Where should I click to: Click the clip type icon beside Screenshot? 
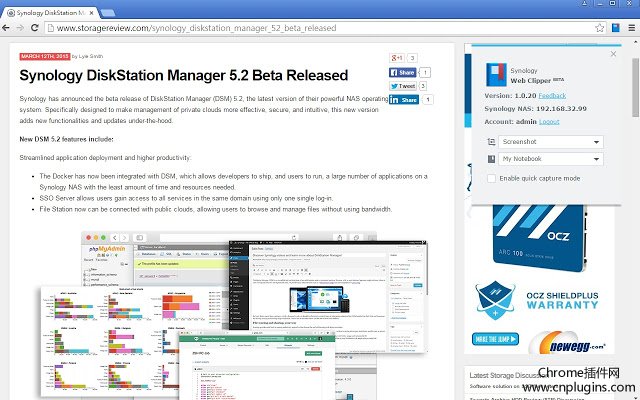491,142
